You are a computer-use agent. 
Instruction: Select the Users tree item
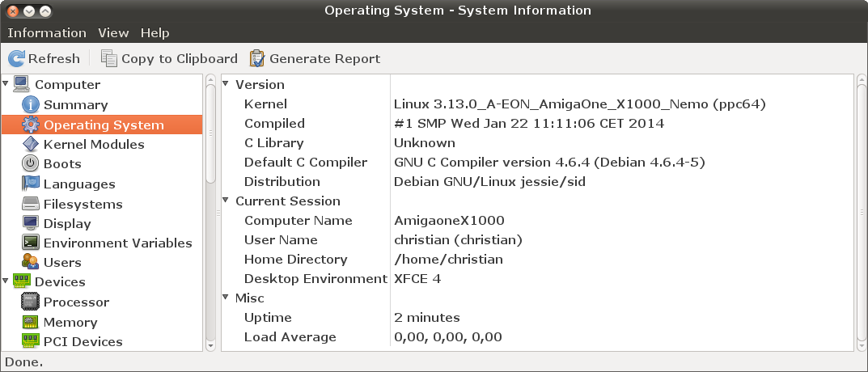pyautogui.click(x=62, y=262)
